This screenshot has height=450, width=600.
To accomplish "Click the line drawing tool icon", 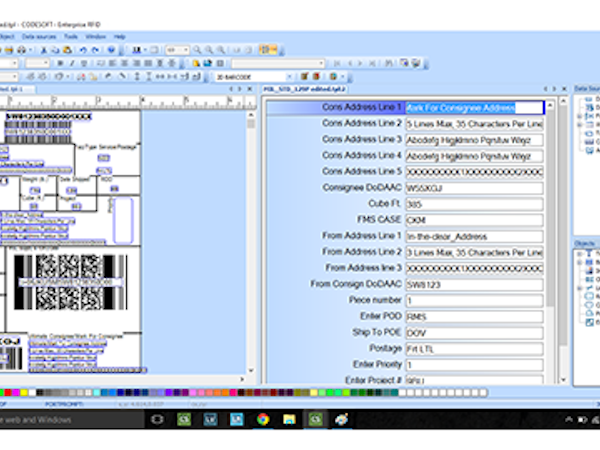I will [x=122, y=77].
